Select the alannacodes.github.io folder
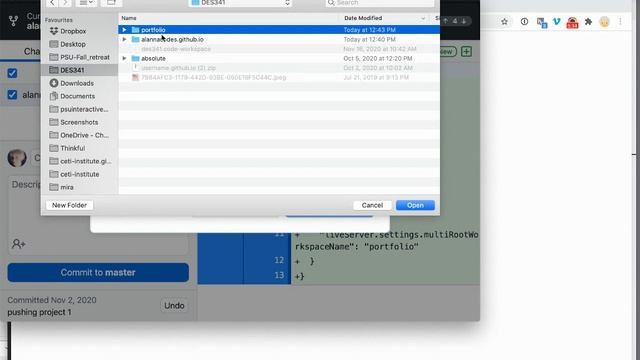The height and width of the screenshot is (360, 640). [172, 39]
